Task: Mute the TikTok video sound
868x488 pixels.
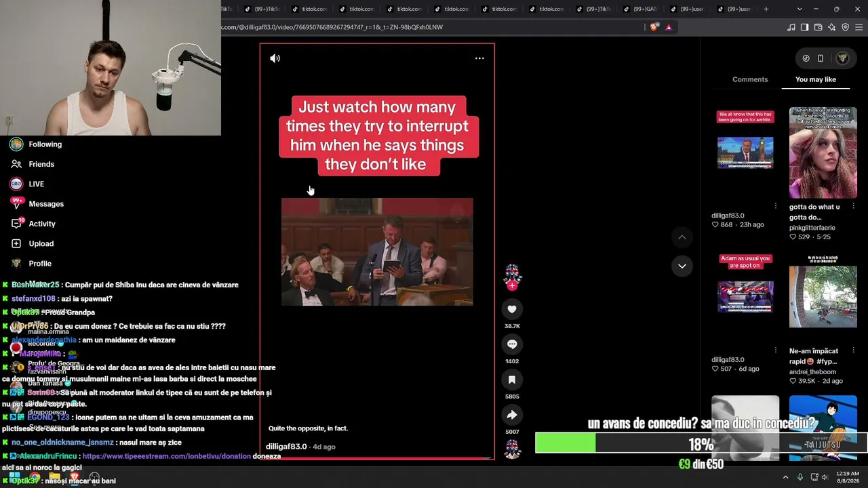Action: point(275,58)
